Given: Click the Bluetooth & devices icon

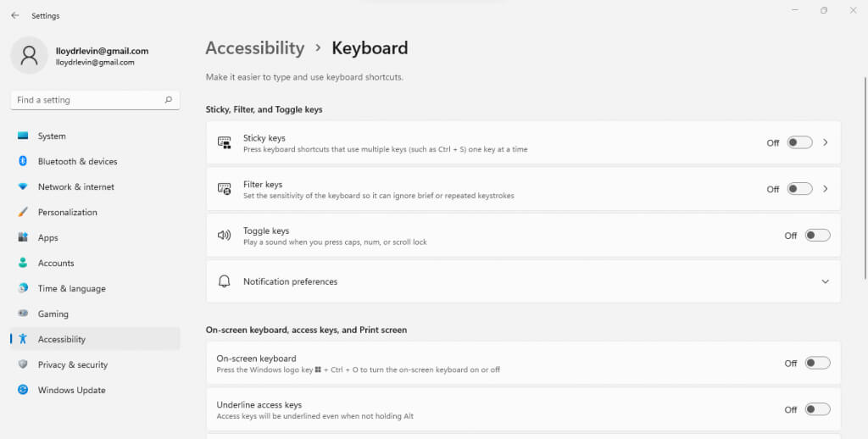Looking at the screenshot, I should click(23, 161).
